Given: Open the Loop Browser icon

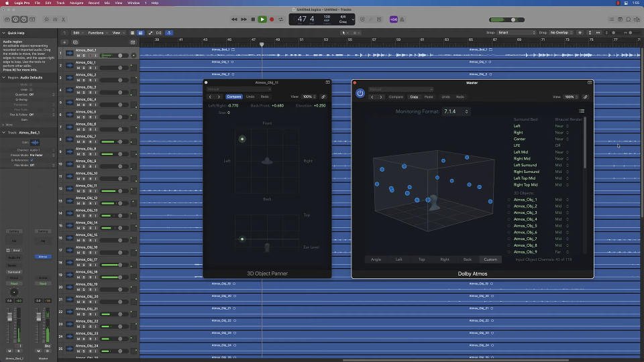Looking at the screenshot, I should coord(629,19).
